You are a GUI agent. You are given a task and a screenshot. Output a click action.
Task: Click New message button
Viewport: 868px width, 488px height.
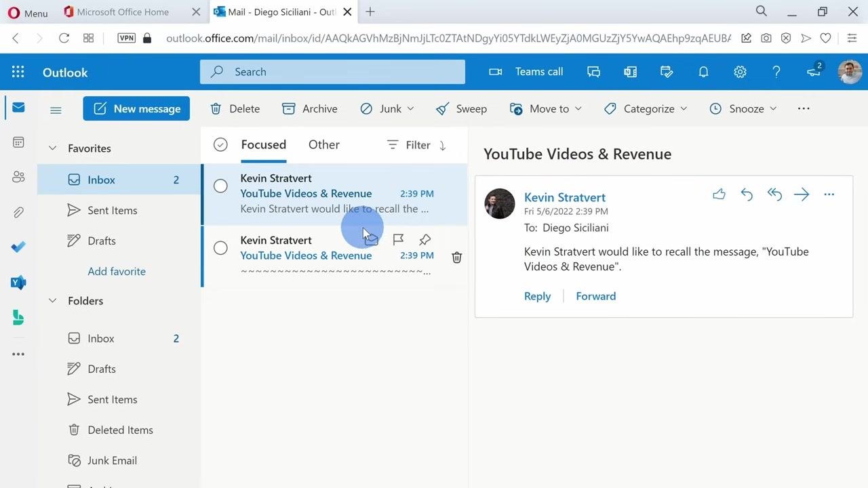pyautogui.click(x=136, y=108)
